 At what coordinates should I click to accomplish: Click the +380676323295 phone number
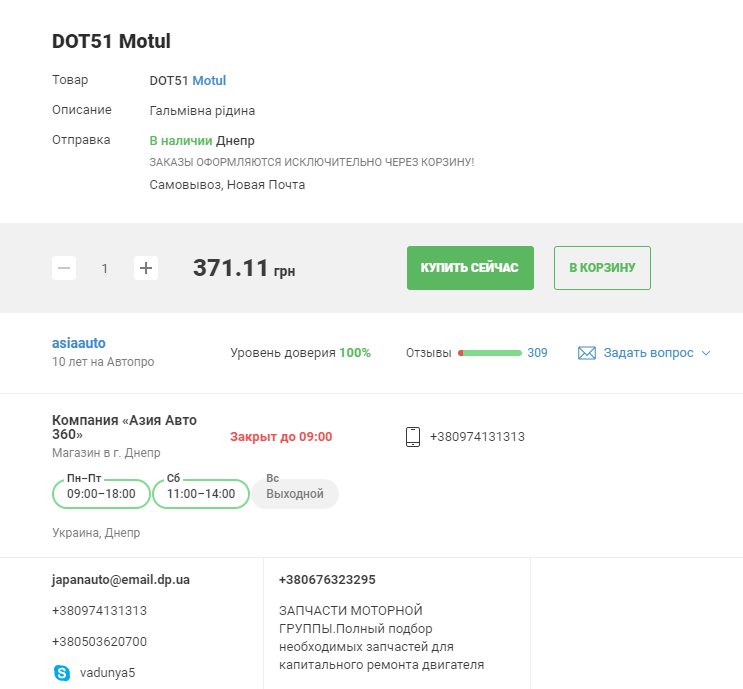[x=327, y=580]
